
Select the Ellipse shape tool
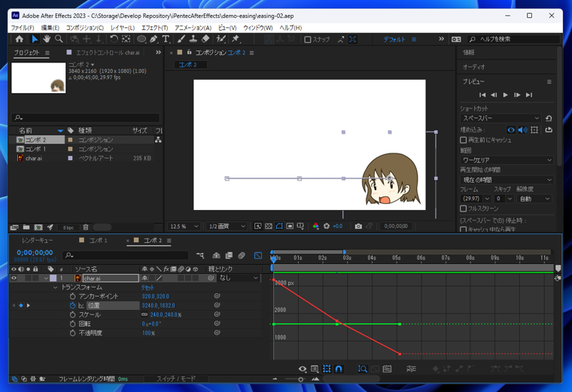(x=141, y=39)
